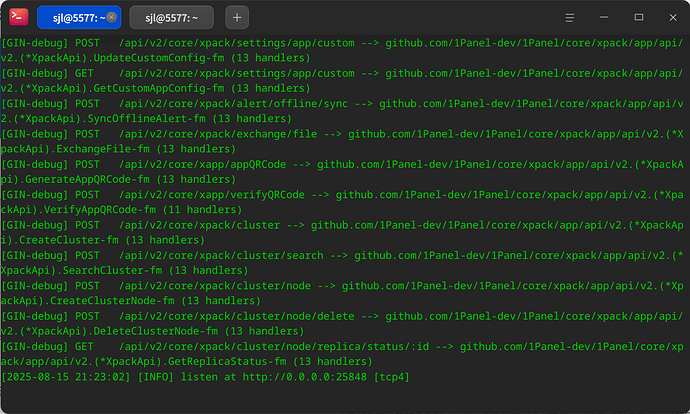Click the GetReplicaStatus-fm handler text

coord(227,362)
